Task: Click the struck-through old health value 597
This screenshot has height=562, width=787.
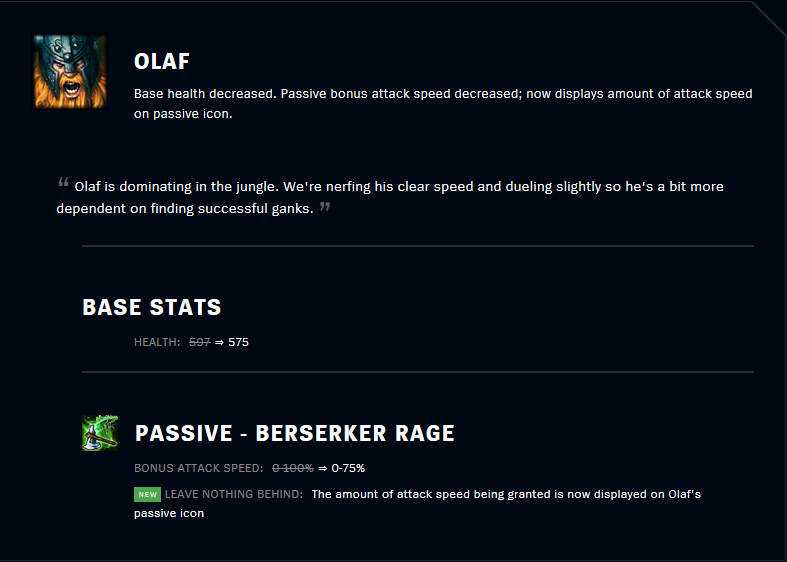Action: [200, 342]
